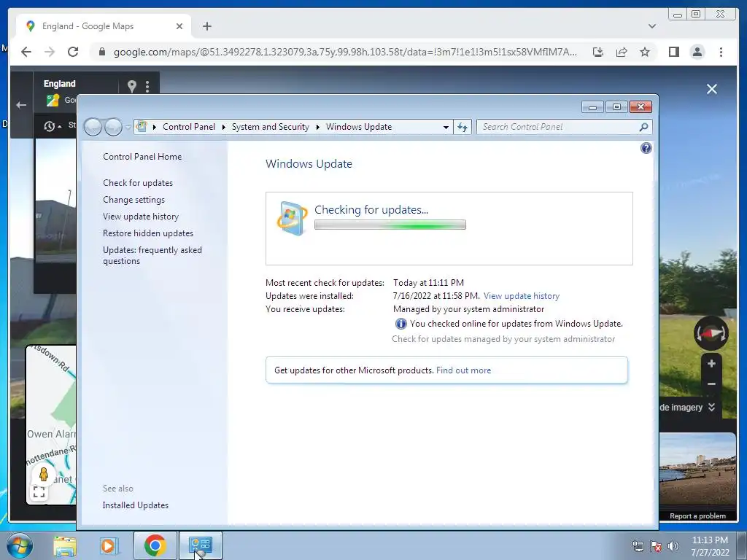Open the address bar history dropdown

tap(446, 127)
